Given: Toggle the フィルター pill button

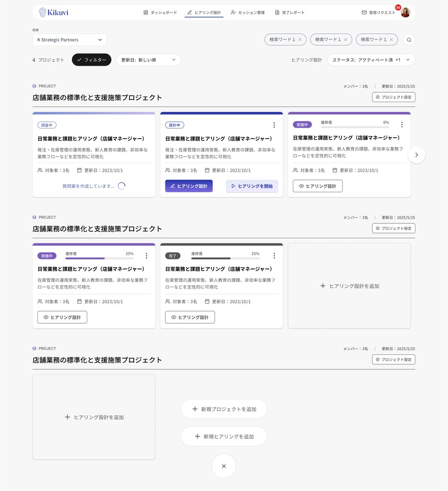Looking at the screenshot, I should point(91,59).
